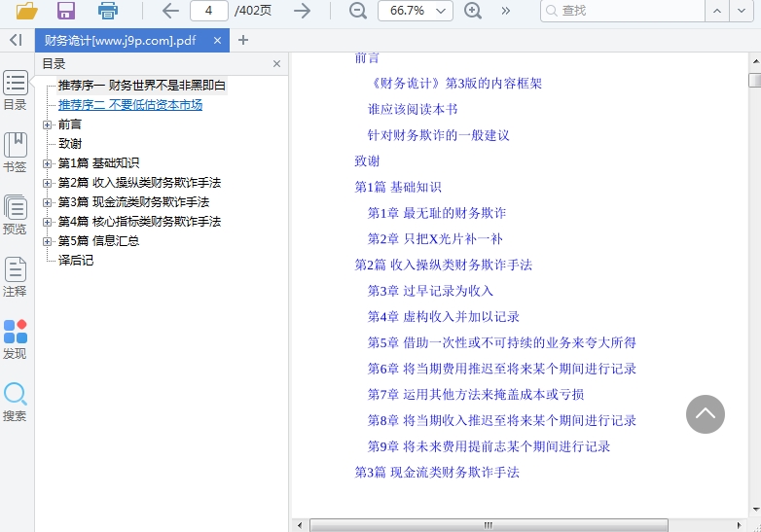This screenshot has width=761, height=532.
Task: Open link 第6章 将当期费用推迟
Action: point(501,369)
